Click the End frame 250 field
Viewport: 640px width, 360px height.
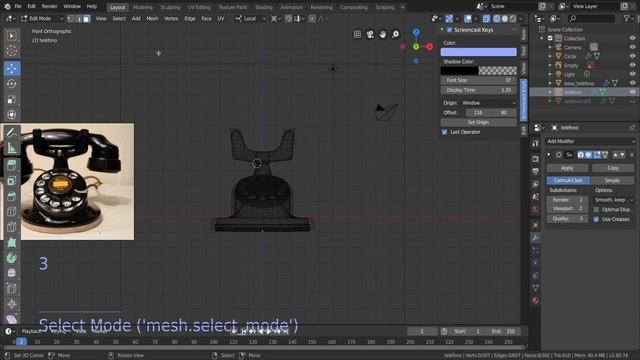[x=504, y=331]
